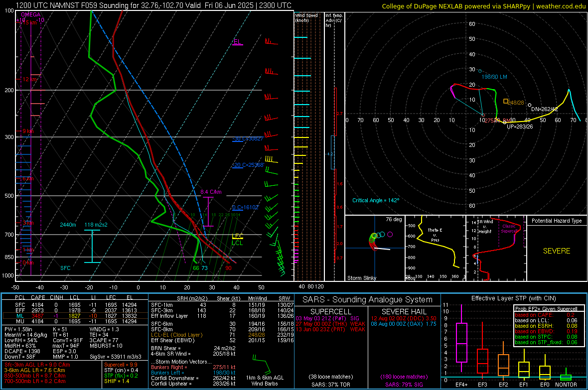Click the SigSvr = 53911 m3/s3 value
Screen dimensions: 588x390
tap(116, 357)
